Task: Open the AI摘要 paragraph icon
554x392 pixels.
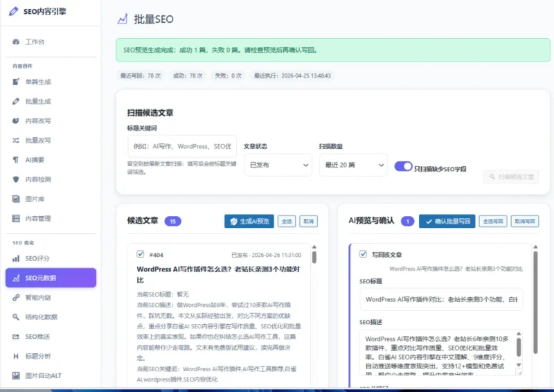Action: 16,160
